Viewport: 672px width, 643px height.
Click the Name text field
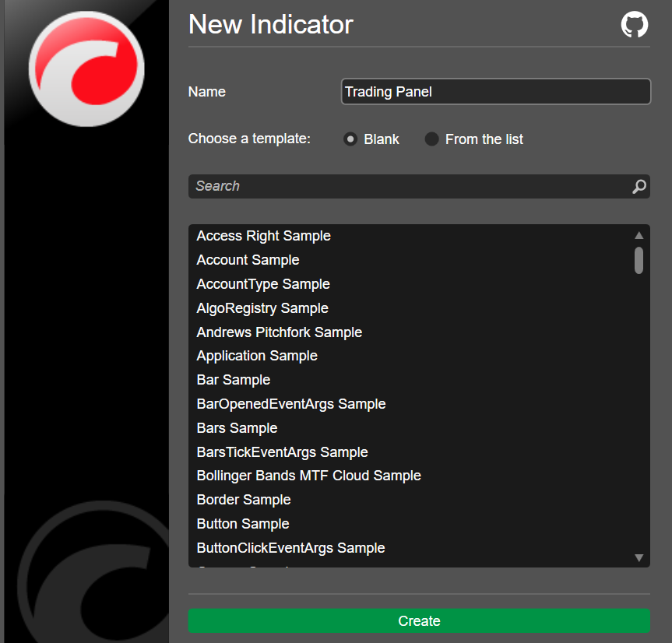coord(495,92)
